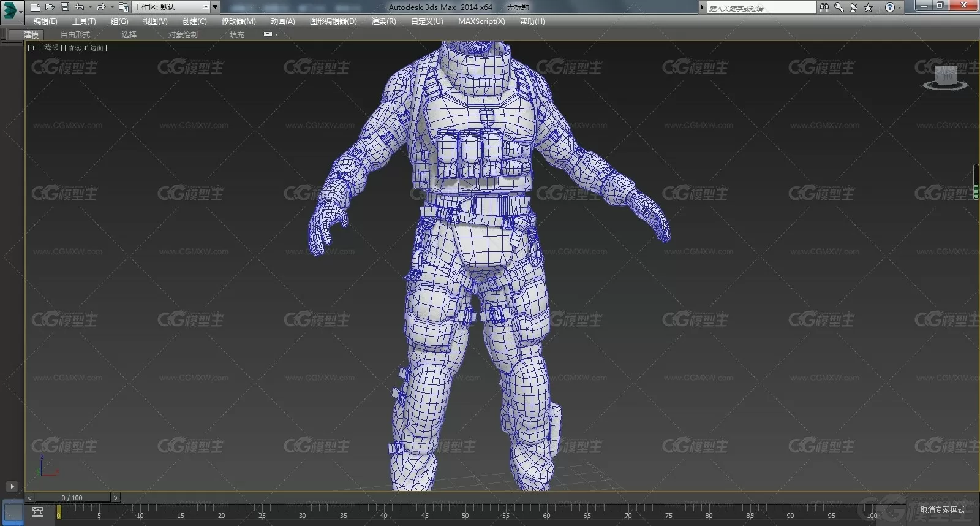This screenshot has height=526, width=980.
Task: Click the 0 / 100 time slider handle
Action: [x=72, y=498]
